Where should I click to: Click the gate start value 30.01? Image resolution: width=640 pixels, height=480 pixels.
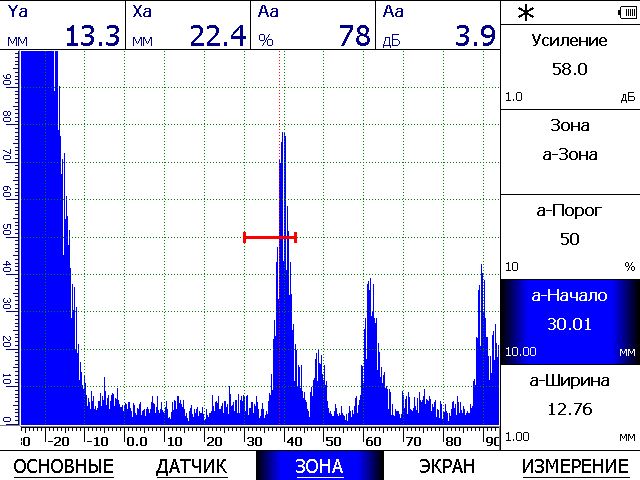point(570,324)
